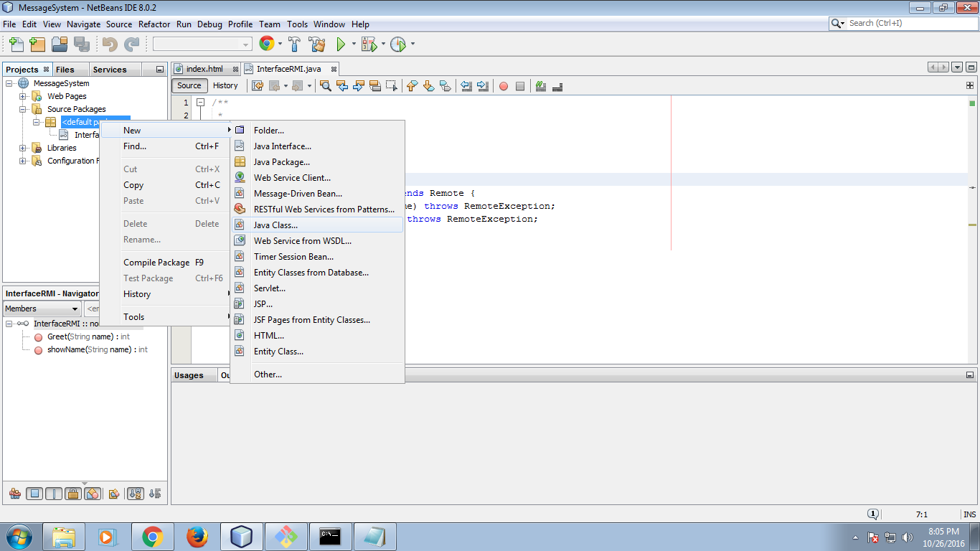Choose Compile Package in the context menu
The image size is (980, 551).
(164, 263)
